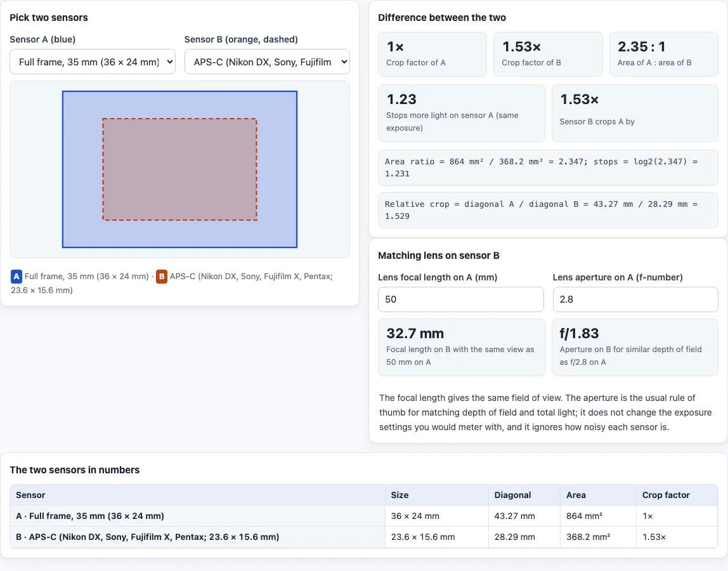Click the 'Lens focal length on A (mm)' label

tap(438, 277)
